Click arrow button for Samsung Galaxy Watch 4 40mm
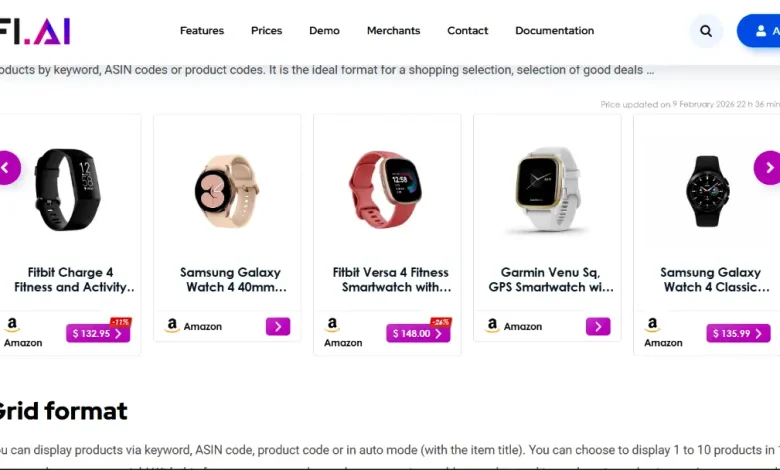780x470 pixels. click(278, 326)
